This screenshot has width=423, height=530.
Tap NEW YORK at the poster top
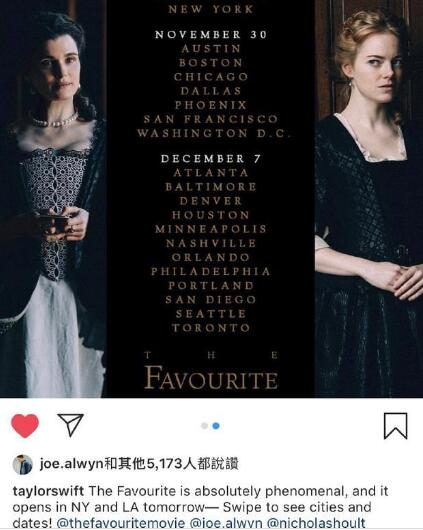click(x=211, y=9)
